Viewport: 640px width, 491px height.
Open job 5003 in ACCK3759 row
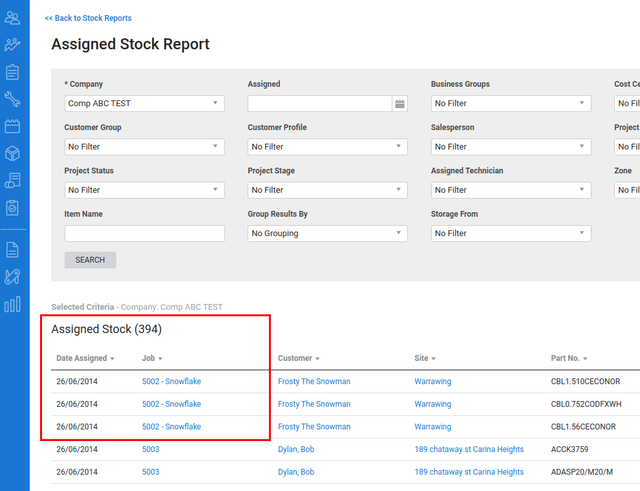pos(151,449)
